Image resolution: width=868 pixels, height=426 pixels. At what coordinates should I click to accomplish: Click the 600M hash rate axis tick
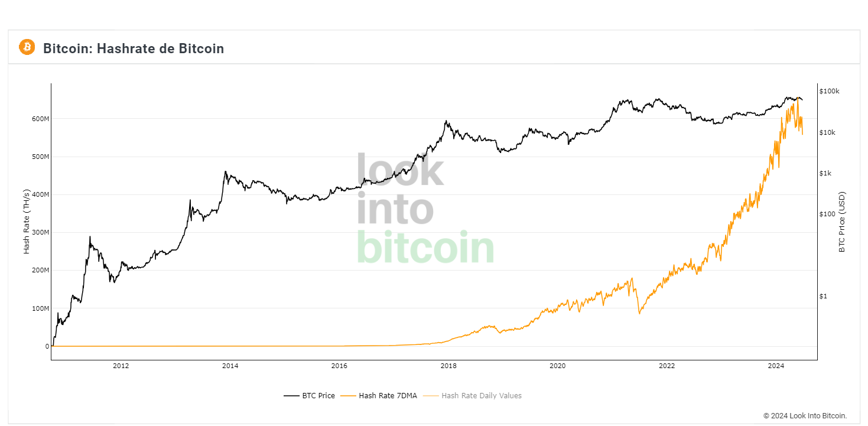point(40,119)
